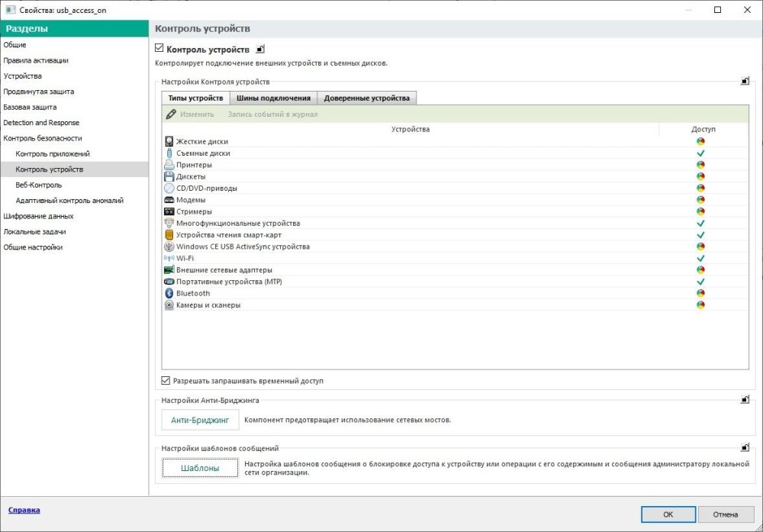Select the Модемы row text
This screenshot has width=763, height=532.
click(x=191, y=199)
